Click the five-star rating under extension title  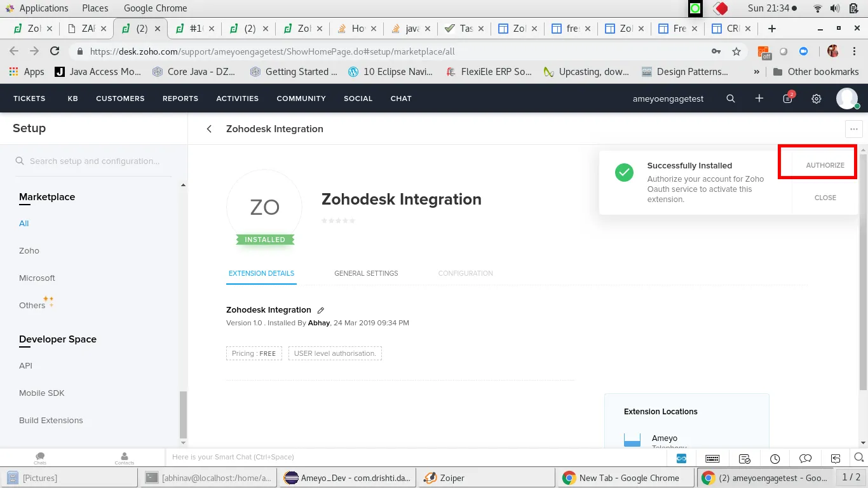(338, 220)
